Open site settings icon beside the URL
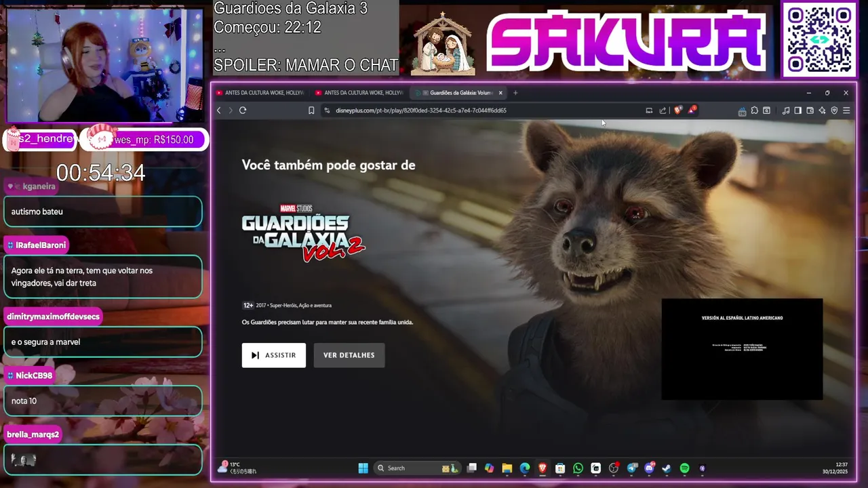 [x=327, y=110]
